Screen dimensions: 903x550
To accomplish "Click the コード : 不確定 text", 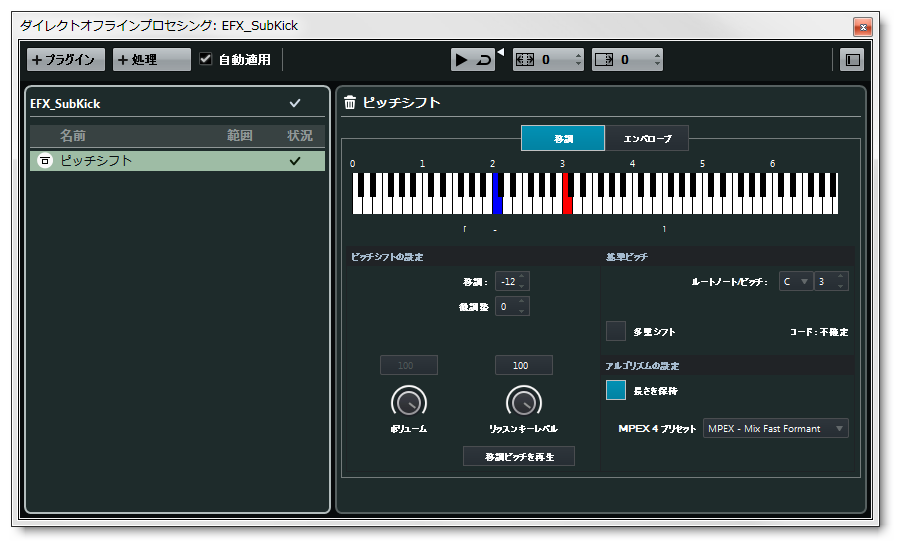I will tap(819, 332).
